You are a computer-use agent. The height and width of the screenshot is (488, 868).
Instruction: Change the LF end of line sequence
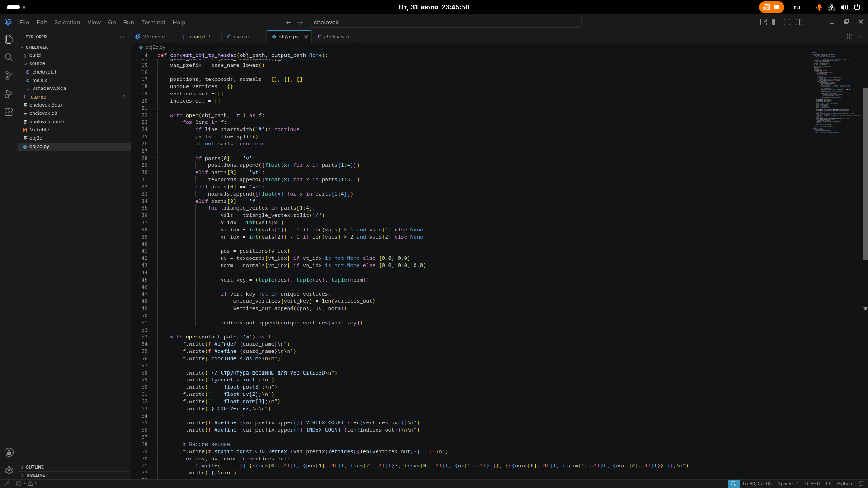828,483
